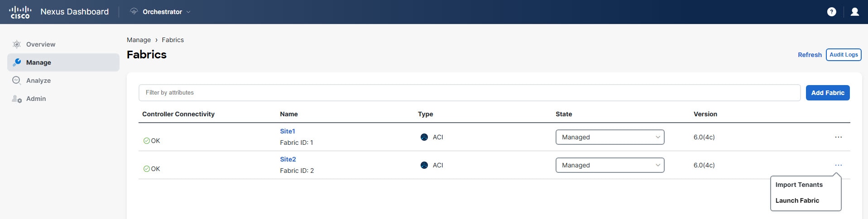The height and width of the screenshot is (219, 868).
Task: Open the Managed state dropdown for Site1
Action: tap(609, 137)
